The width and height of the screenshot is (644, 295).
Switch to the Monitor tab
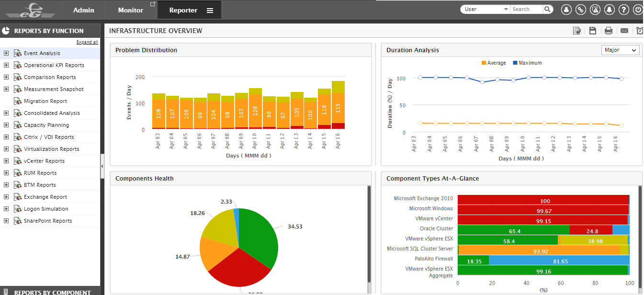[x=131, y=10]
